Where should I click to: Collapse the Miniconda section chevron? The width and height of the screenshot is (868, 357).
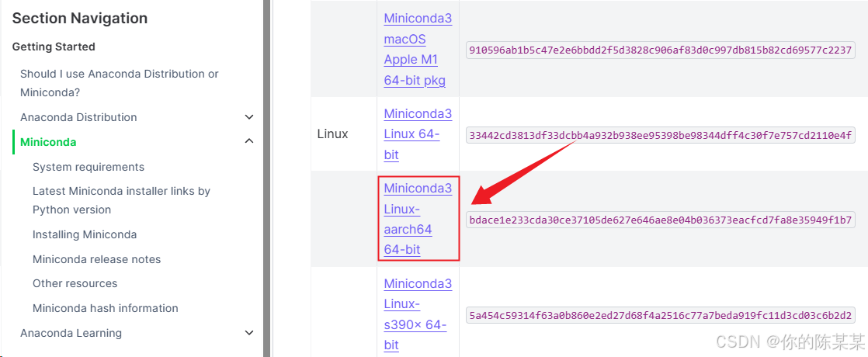249,142
